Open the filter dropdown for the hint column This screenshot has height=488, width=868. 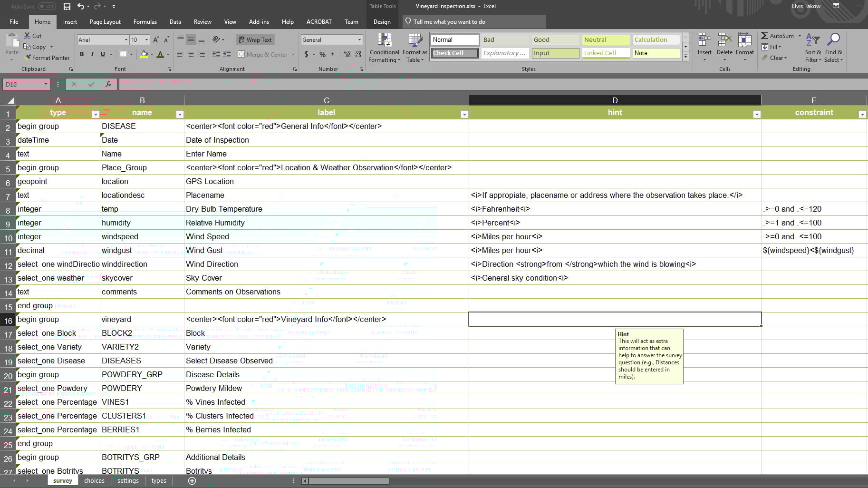coord(757,114)
